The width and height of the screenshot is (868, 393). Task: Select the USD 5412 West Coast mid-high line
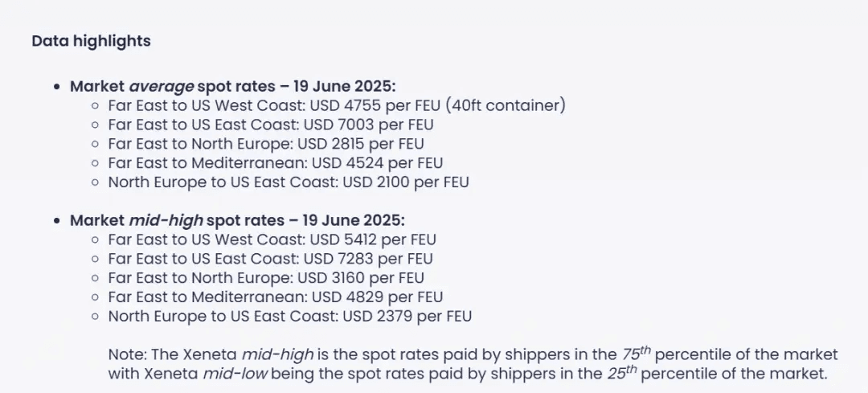(x=272, y=239)
